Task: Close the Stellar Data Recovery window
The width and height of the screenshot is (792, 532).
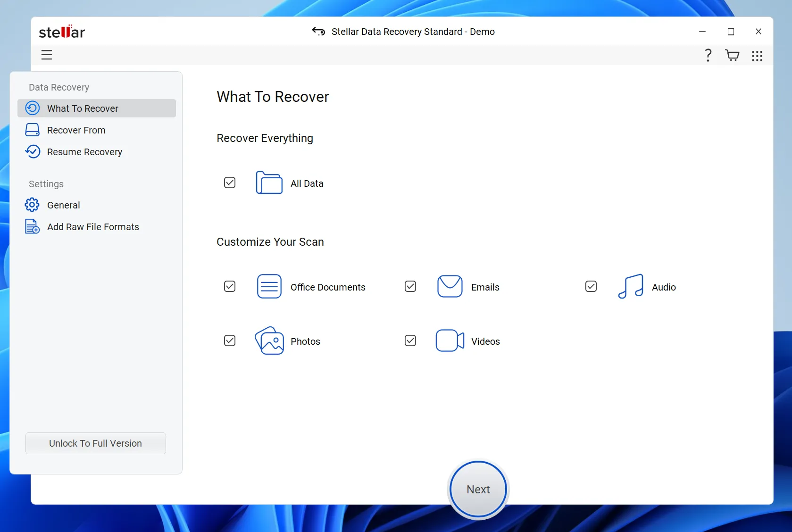Action: click(x=759, y=32)
